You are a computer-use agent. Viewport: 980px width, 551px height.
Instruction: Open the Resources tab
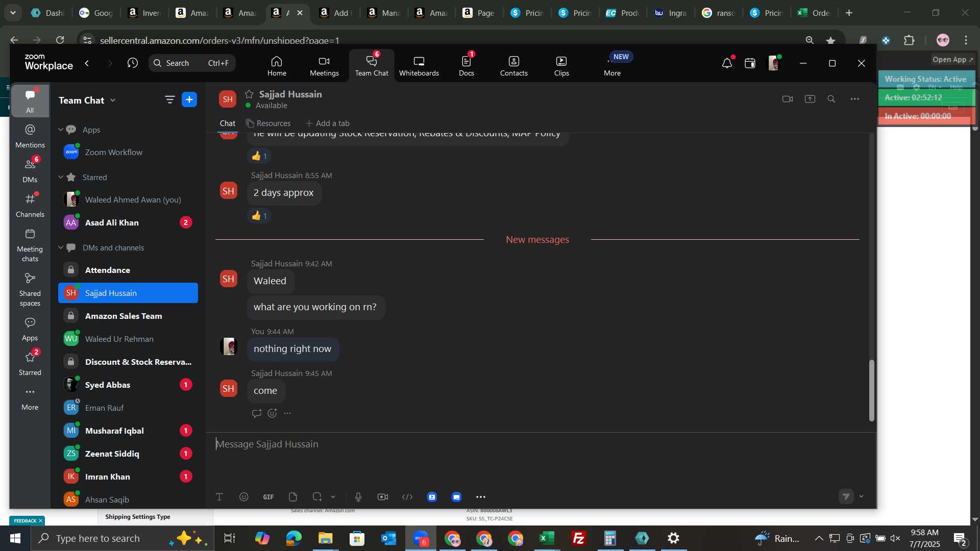268,123
